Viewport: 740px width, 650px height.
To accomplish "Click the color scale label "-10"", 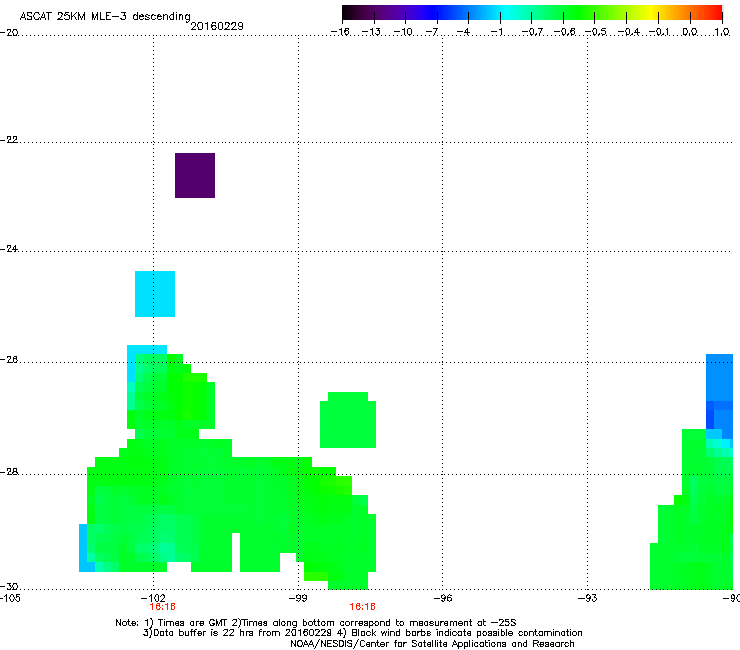I will click(403, 32).
